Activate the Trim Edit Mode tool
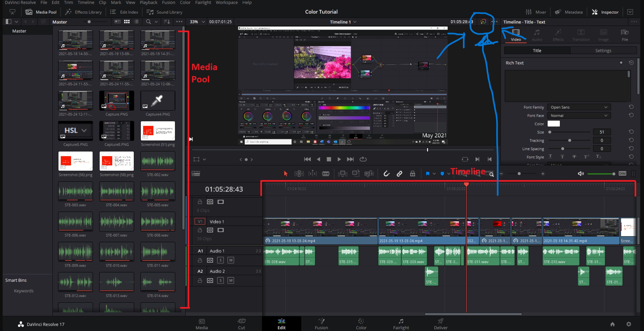The image size is (644, 331). point(299,174)
